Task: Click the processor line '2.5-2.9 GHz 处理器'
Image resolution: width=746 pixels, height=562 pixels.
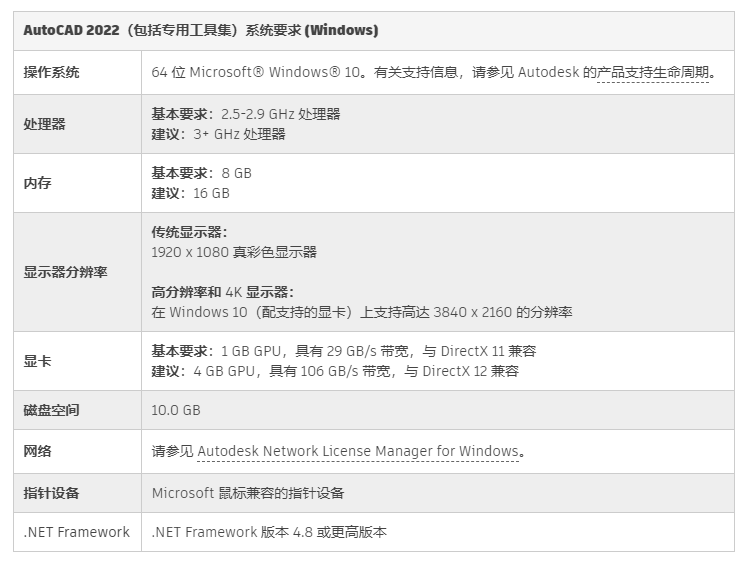Action: (281, 114)
